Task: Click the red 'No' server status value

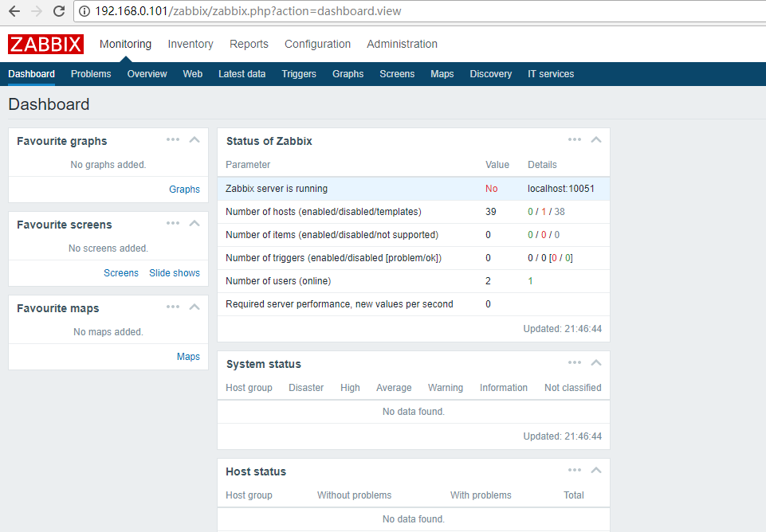Action: [492, 189]
